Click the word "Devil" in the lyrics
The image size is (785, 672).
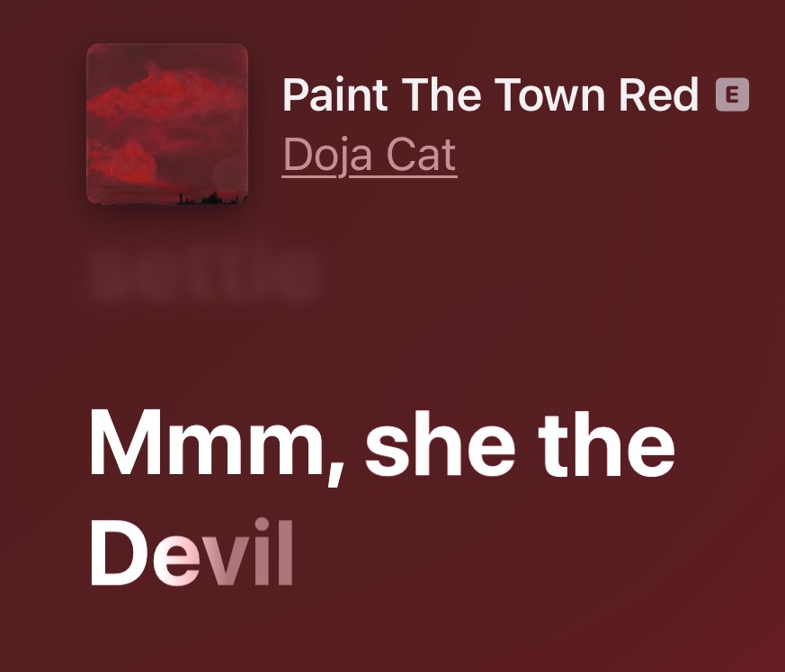[x=192, y=551]
